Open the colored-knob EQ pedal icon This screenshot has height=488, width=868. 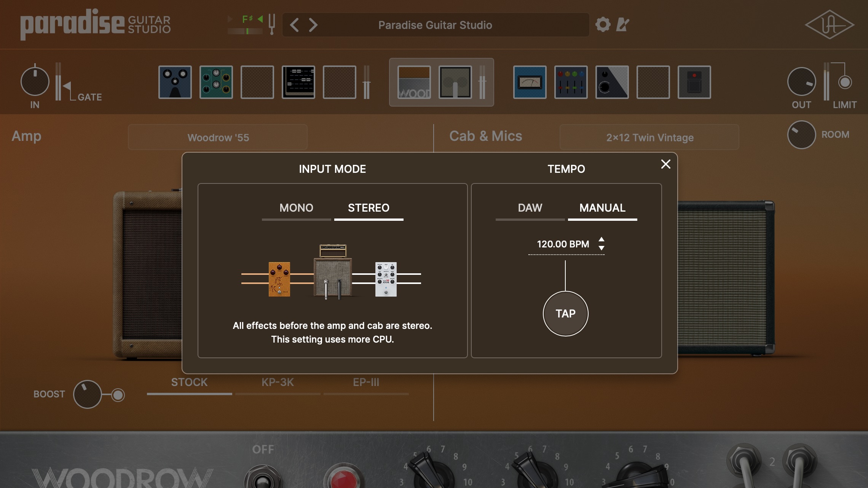pos(571,82)
